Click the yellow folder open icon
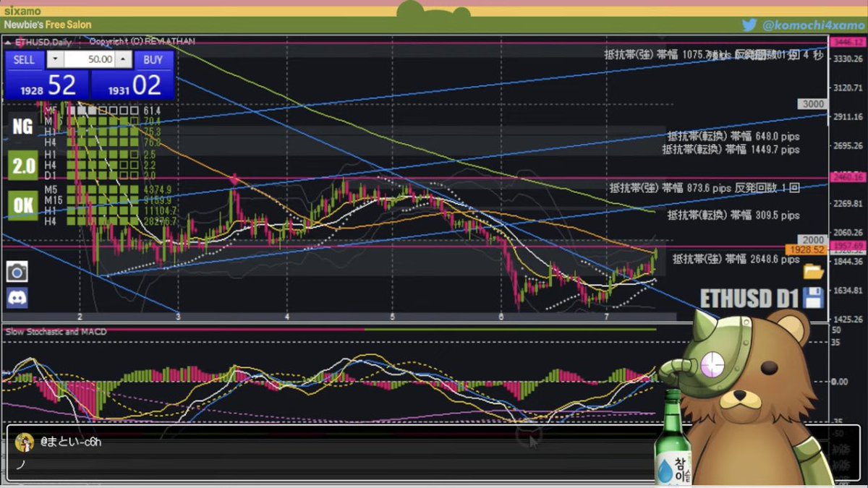 814,272
